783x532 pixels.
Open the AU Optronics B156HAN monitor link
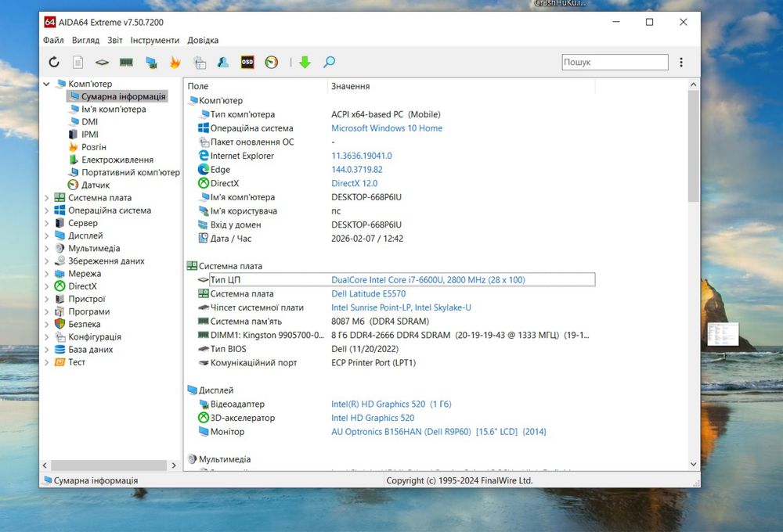[x=438, y=432]
